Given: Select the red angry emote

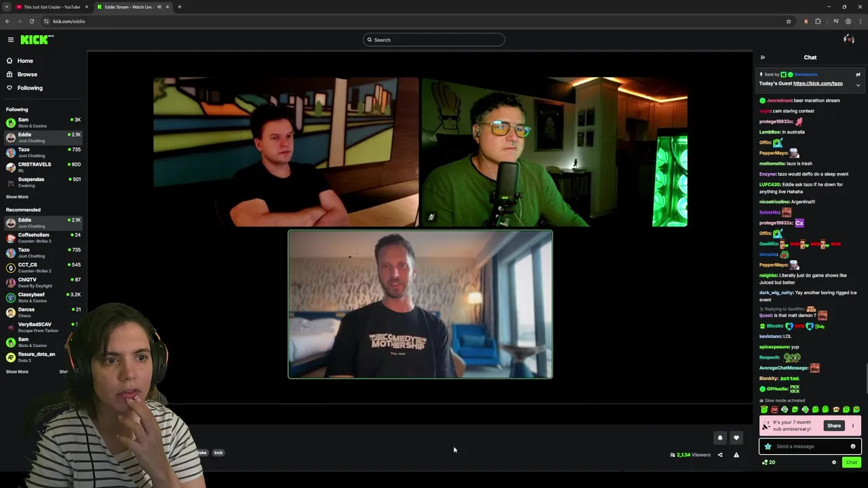Looking at the screenshot, I should tap(774, 409).
